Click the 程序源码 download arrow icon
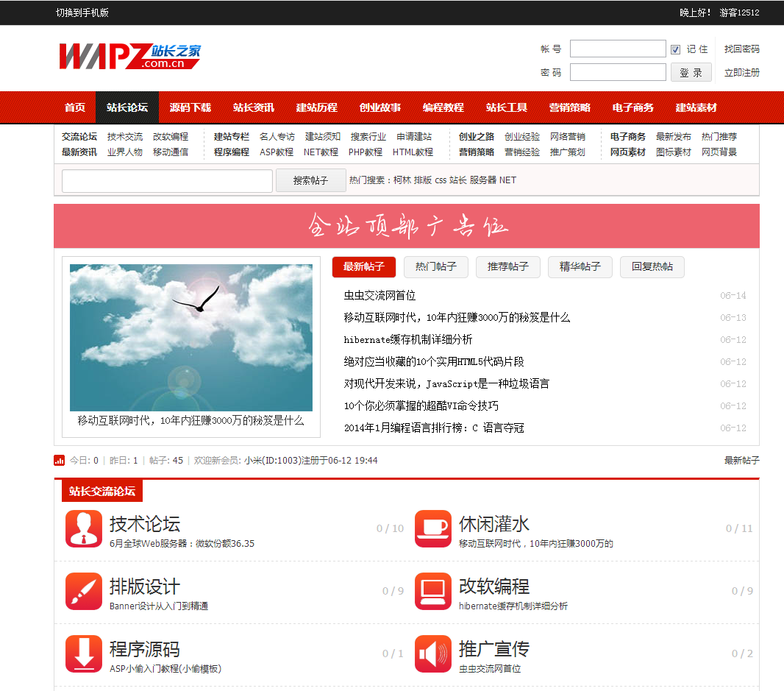This screenshot has height=691, width=784. [84, 654]
